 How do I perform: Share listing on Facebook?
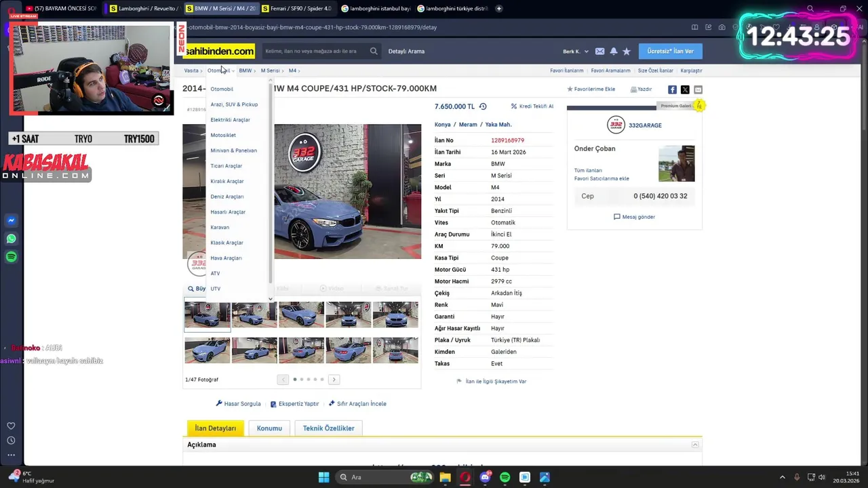pos(672,89)
